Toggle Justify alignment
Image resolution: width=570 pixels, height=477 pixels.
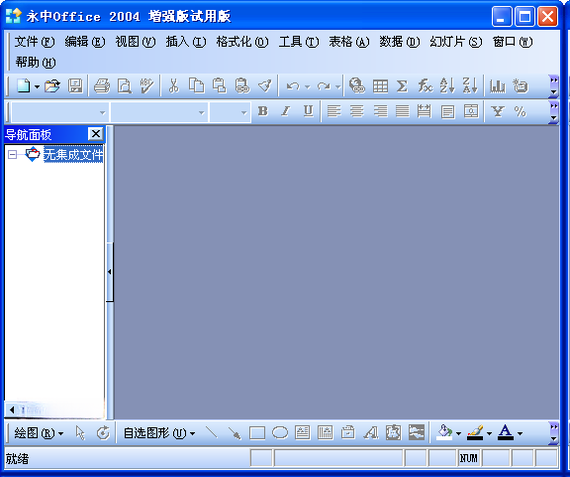pos(402,111)
